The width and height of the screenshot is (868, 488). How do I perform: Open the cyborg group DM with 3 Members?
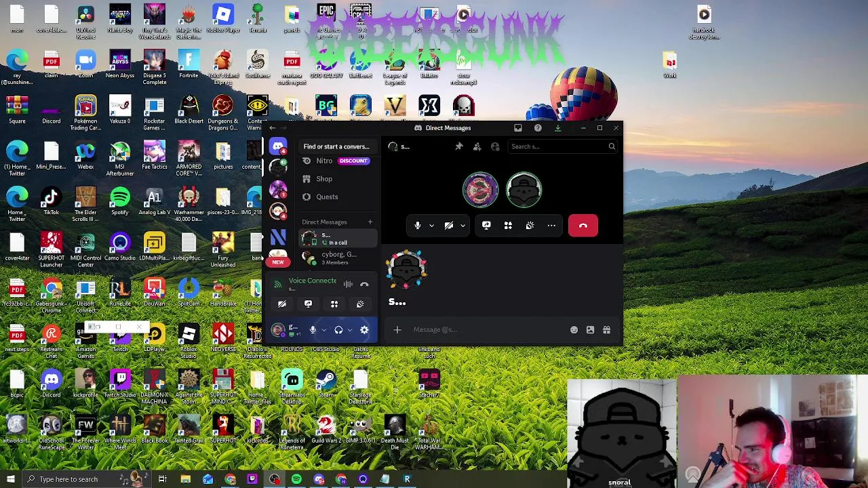tap(337, 258)
